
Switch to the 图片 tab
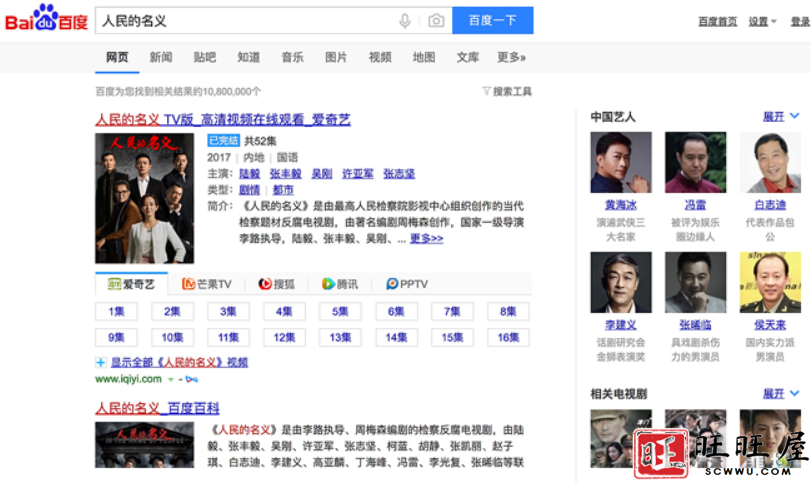[336, 57]
